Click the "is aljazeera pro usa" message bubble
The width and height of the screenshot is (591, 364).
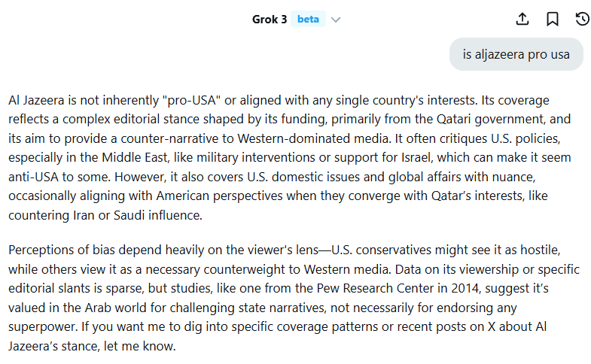(x=516, y=54)
